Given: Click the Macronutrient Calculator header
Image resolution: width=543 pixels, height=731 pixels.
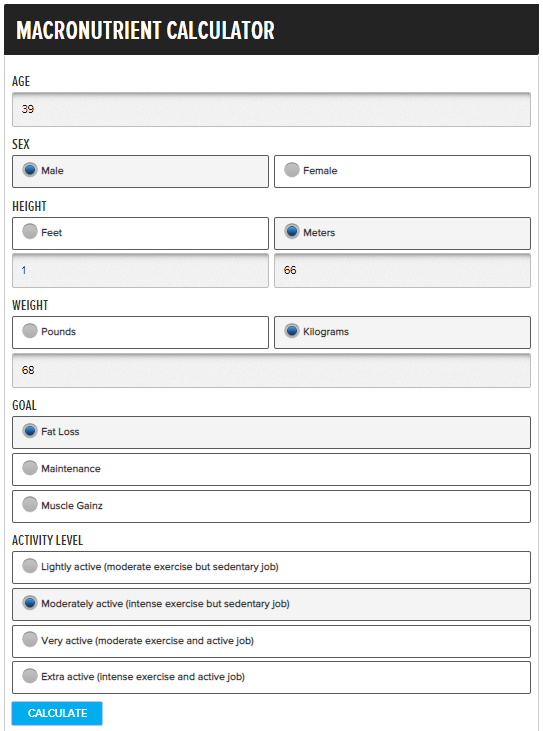Looking at the screenshot, I should 145,30.
